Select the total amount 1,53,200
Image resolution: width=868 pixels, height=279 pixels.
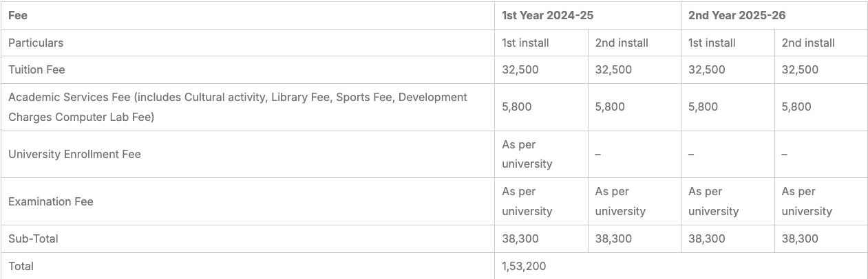524,266
